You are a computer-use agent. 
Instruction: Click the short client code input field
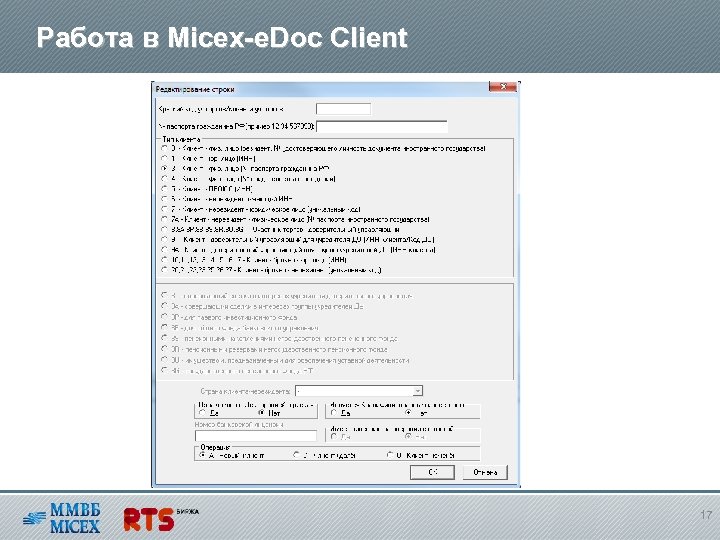343,109
